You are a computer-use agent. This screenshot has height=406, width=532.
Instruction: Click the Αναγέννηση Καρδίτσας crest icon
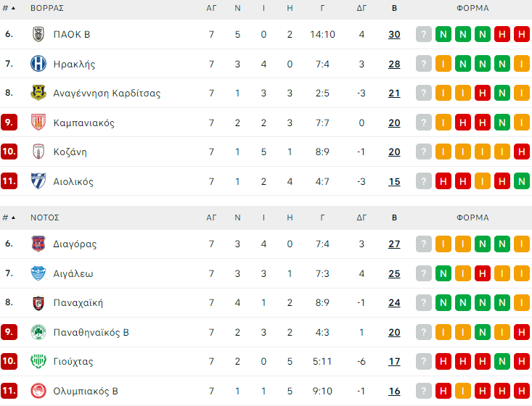[38, 93]
